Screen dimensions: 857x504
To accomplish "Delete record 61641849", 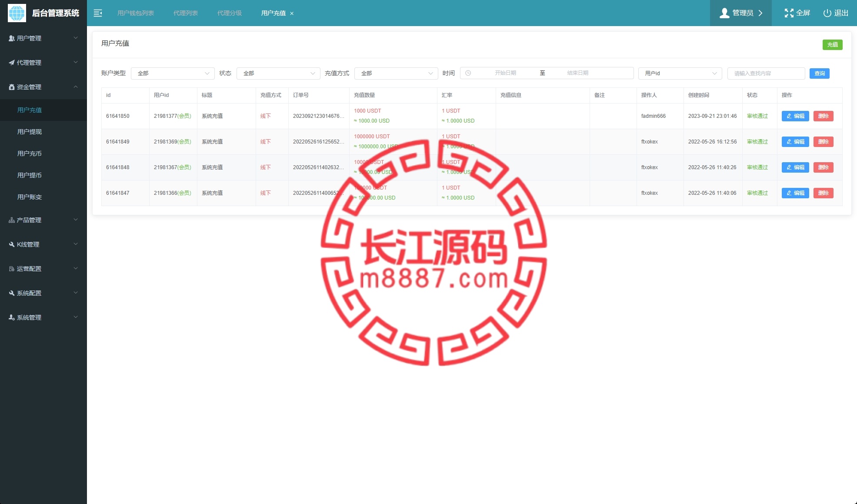I will (823, 142).
